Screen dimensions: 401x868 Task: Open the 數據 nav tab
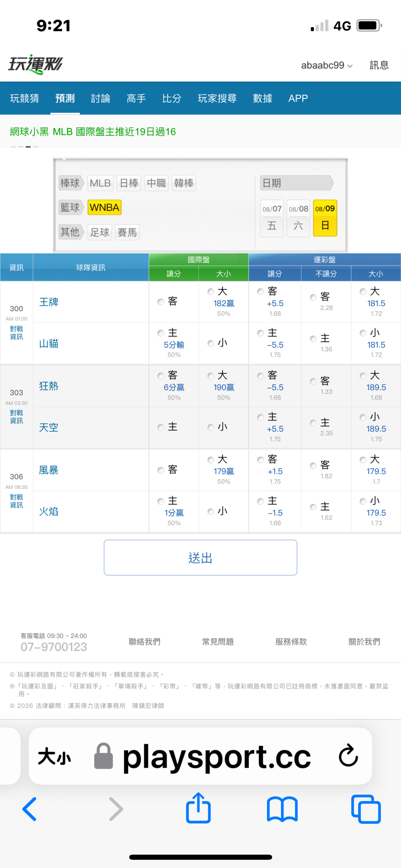tap(263, 98)
